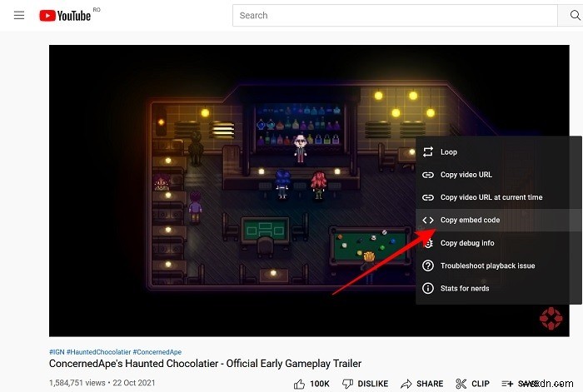Click the DISLIKE button
Screen dimensions: 583x392
366,384
